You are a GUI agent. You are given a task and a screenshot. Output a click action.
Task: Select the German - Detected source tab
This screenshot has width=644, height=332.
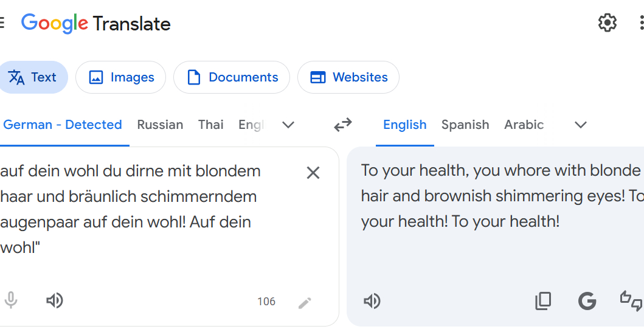[x=63, y=125]
